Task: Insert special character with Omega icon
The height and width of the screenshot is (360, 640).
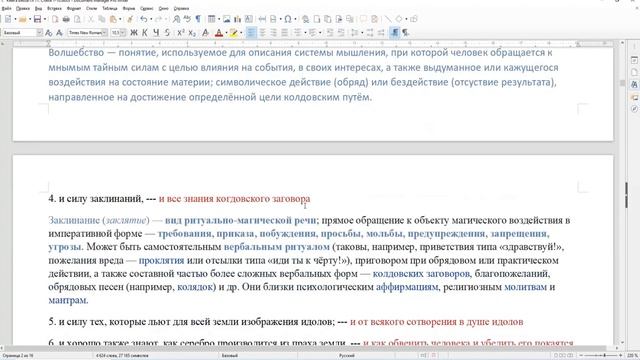Action: (x=288, y=19)
